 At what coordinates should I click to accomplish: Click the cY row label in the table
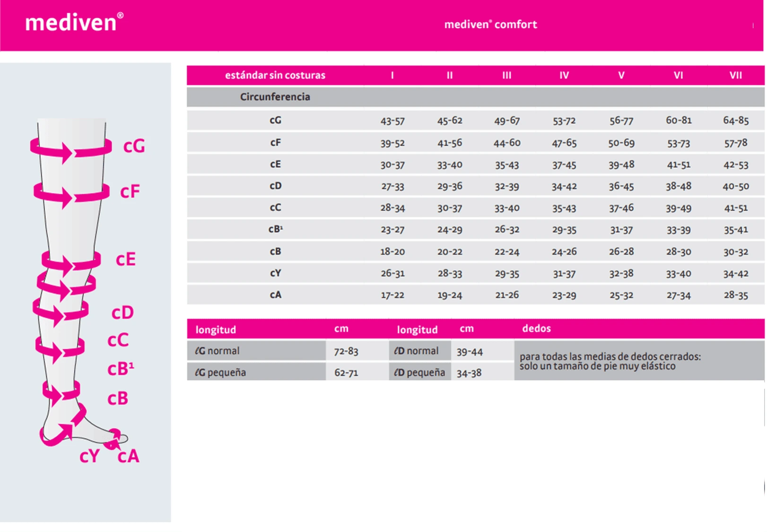tap(276, 273)
